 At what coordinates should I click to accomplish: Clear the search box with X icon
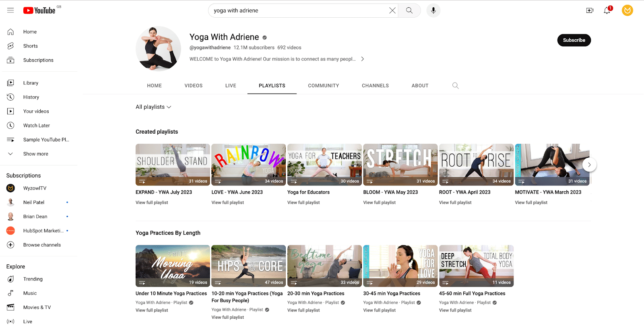click(x=392, y=10)
